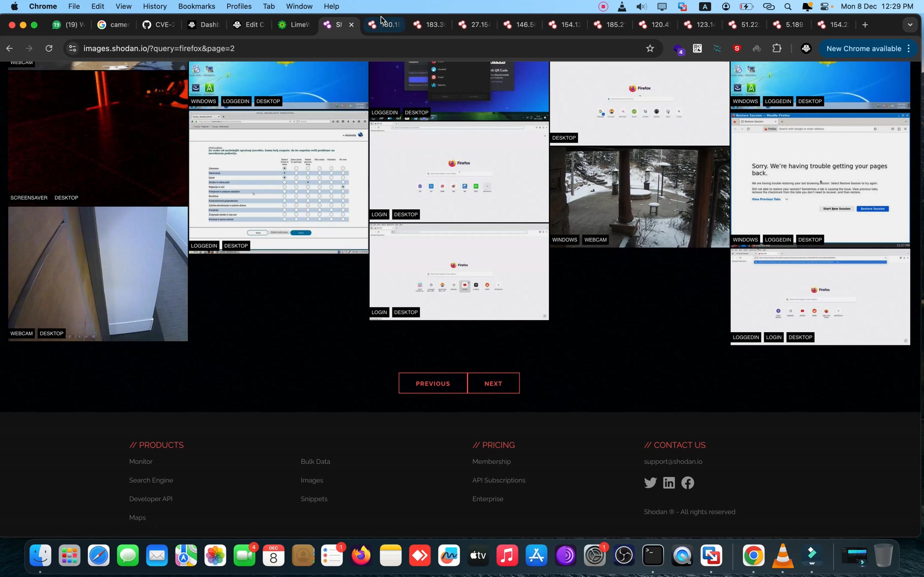
Task: Open the History menu
Action: [x=154, y=7]
